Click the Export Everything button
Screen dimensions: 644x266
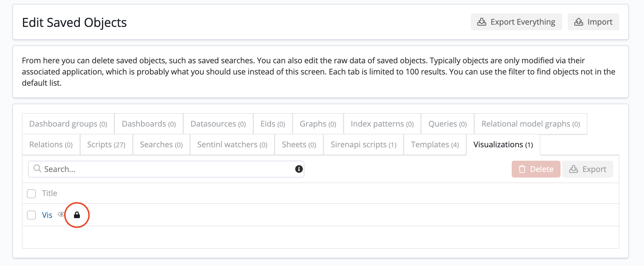point(516,22)
